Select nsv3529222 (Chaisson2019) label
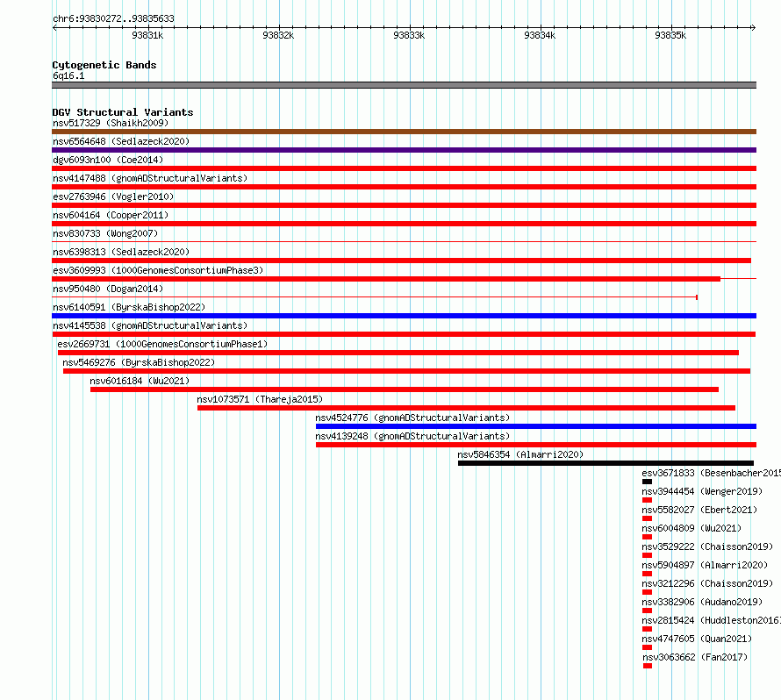The height and width of the screenshot is (700, 781). pyautogui.click(x=707, y=546)
